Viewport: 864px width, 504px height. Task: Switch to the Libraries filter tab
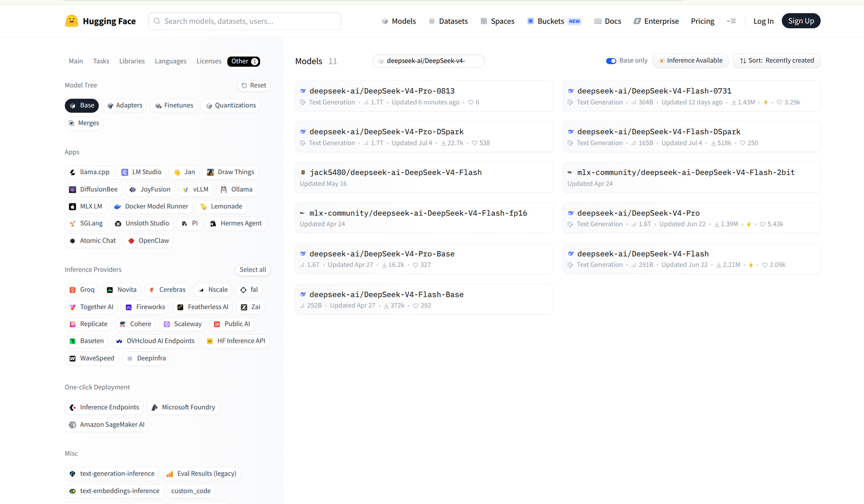click(x=132, y=61)
